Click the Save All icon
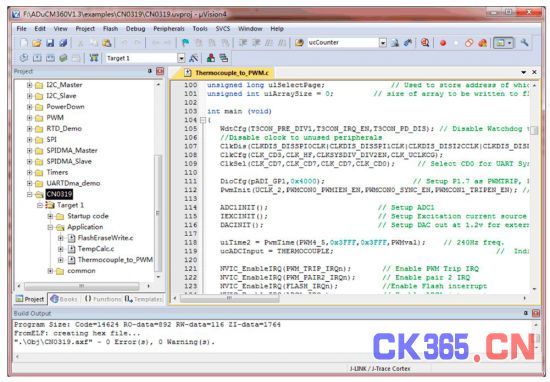The width and height of the screenshot is (550, 382). pyautogui.click(x=63, y=43)
